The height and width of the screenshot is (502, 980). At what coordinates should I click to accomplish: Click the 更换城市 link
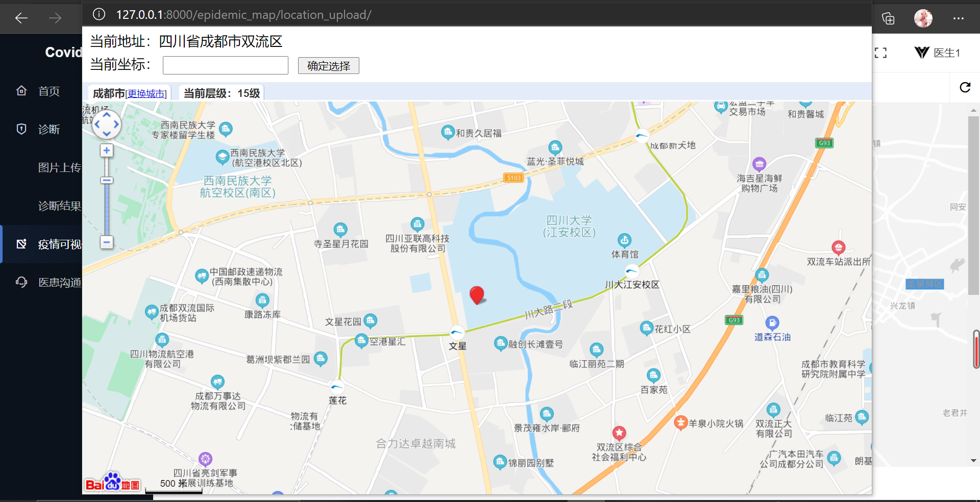click(x=146, y=94)
